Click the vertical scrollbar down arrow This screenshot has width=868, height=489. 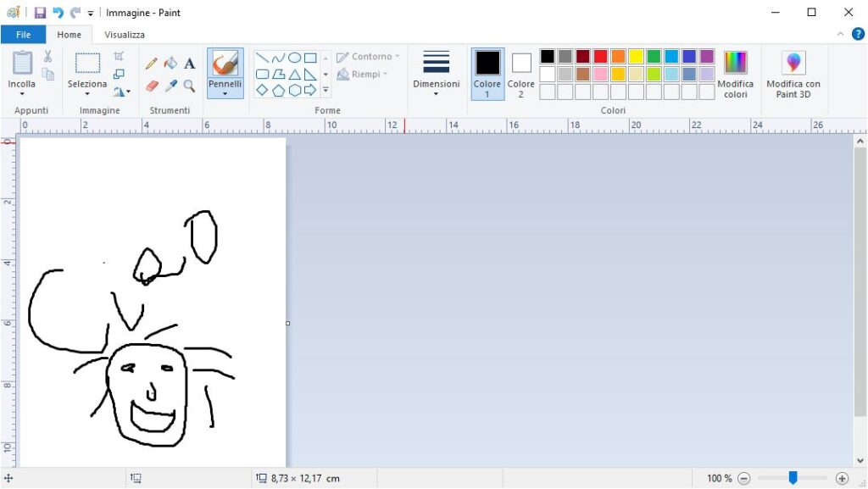[860, 460]
